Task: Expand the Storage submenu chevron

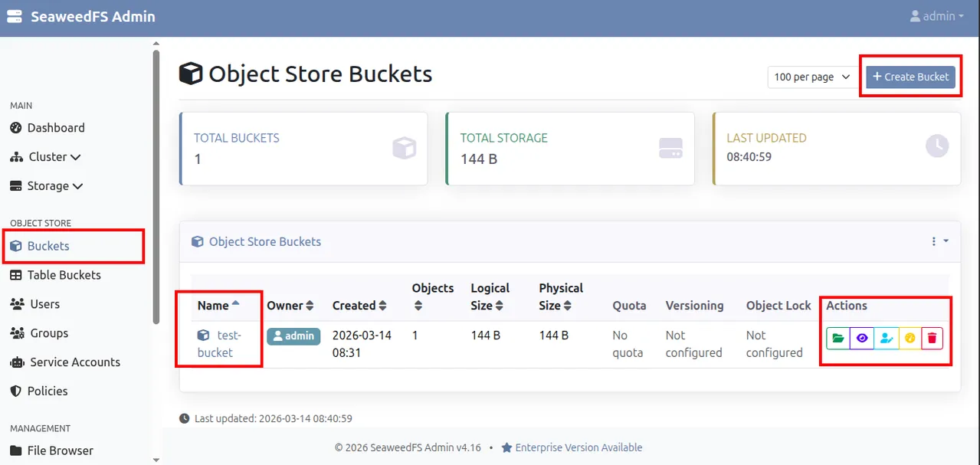Action: click(78, 186)
